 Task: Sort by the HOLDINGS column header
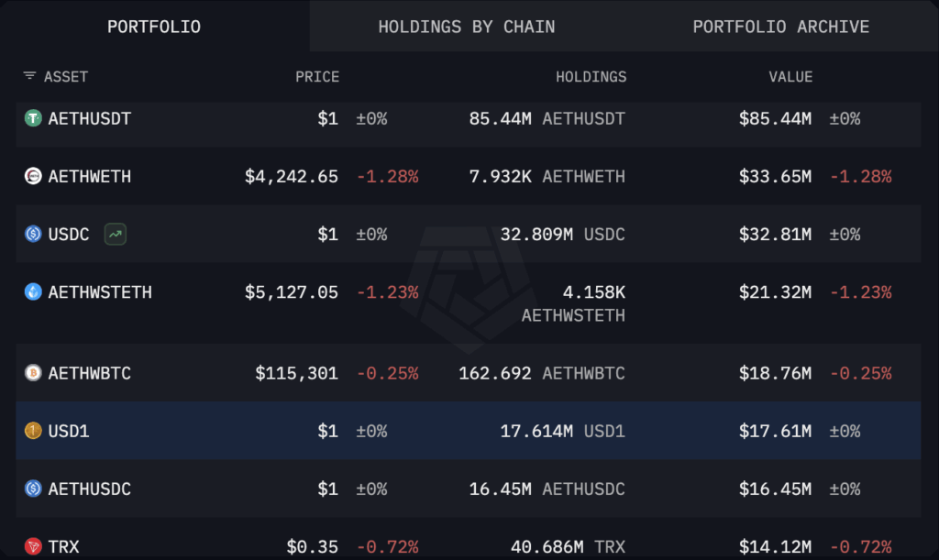(591, 77)
